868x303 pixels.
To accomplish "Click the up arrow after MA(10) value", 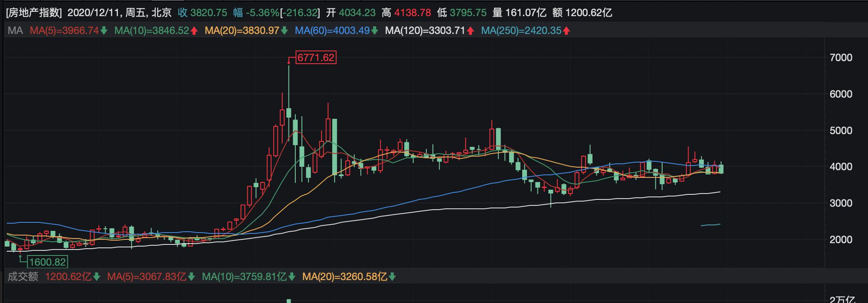I will click(194, 31).
